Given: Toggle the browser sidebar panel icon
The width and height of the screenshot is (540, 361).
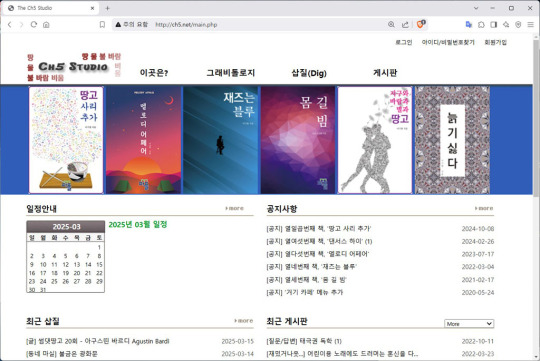Looking at the screenshot, I should pyautogui.click(x=494, y=24).
